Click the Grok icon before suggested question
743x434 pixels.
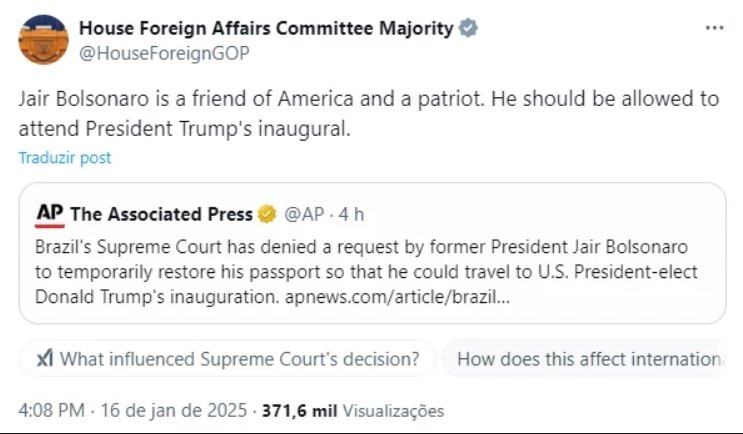45,359
